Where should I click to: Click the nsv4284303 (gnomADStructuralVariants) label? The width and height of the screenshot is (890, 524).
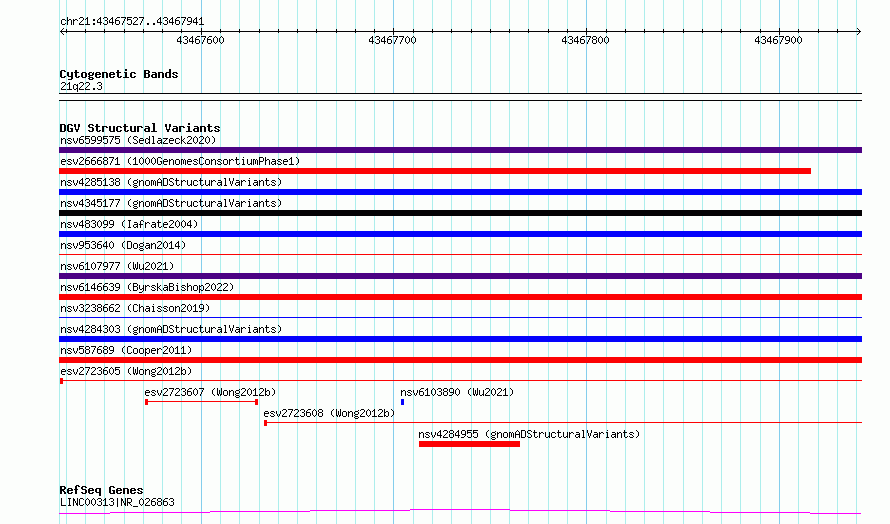pyautogui.click(x=171, y=329)
